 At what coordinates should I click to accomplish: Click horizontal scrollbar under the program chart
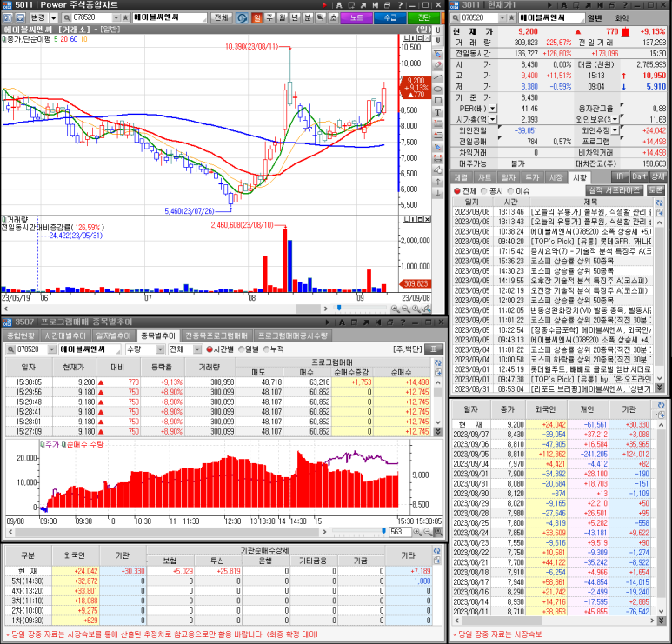pos(166,532)
